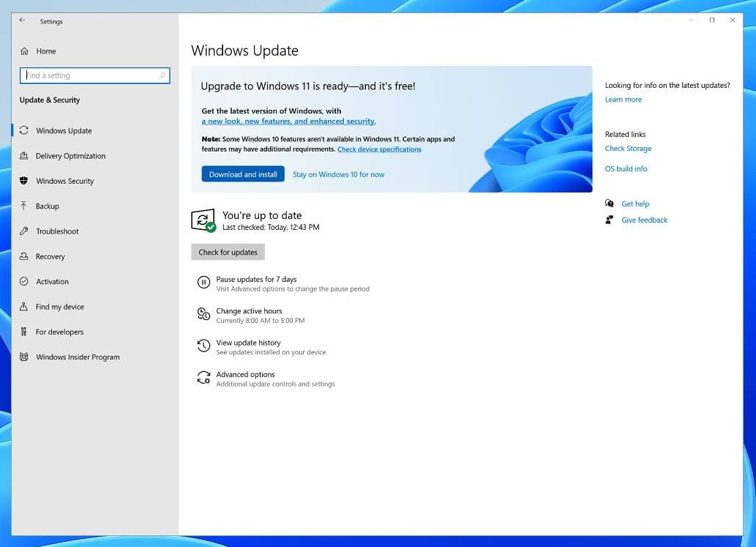Image resolution: width=756 pixels, height=547 pixels.
Task: Open the Home settings page
Action: pyautogui.click(x=46, y=51)
